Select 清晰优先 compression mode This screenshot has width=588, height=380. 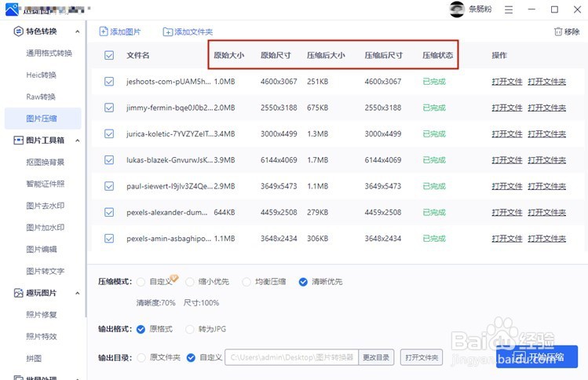[303, 282]
